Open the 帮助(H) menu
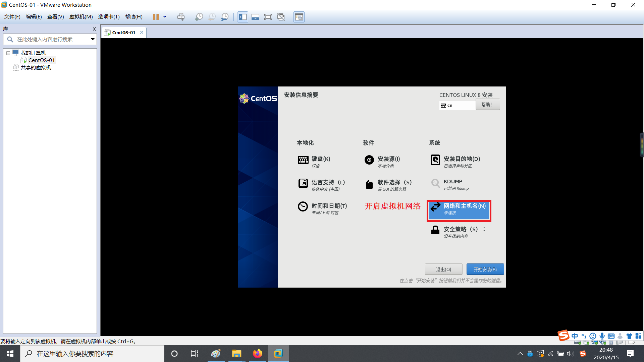The image size is (644, 362). [133, 17]
